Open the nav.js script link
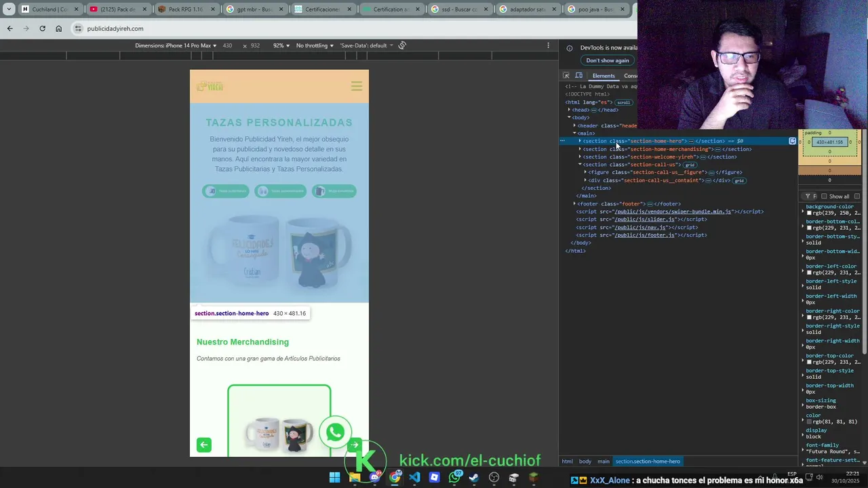Viewport: 868px width, 488px height. point(640,227)
